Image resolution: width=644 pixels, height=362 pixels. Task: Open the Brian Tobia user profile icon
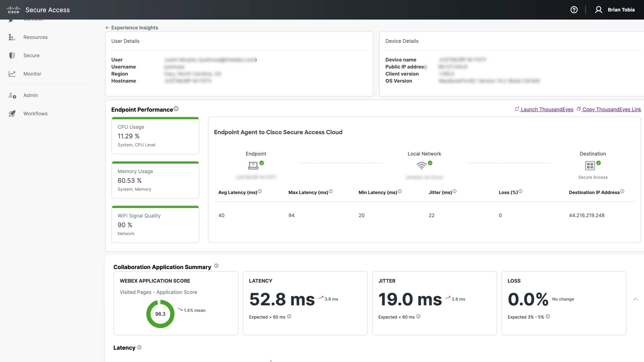598,10
